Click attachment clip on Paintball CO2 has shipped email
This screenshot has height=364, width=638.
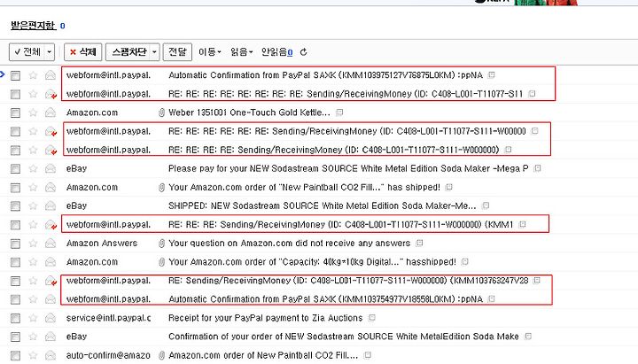tap(161, 188)
